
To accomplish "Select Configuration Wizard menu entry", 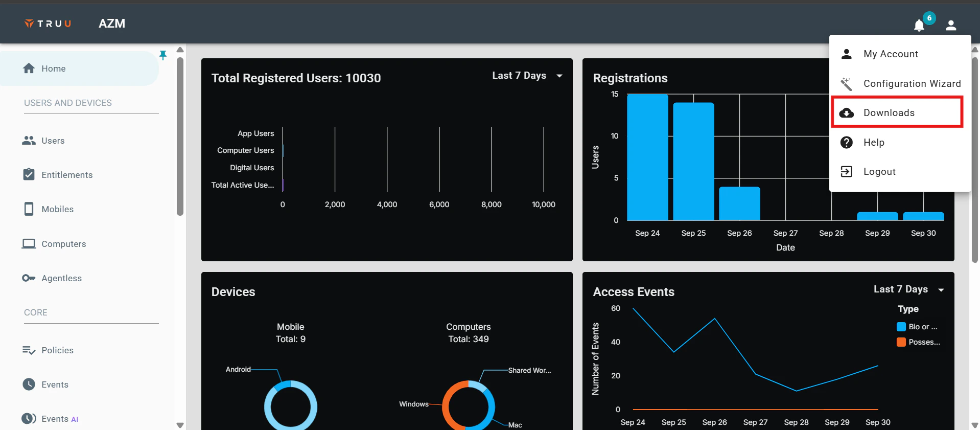I will pos(900,83).
